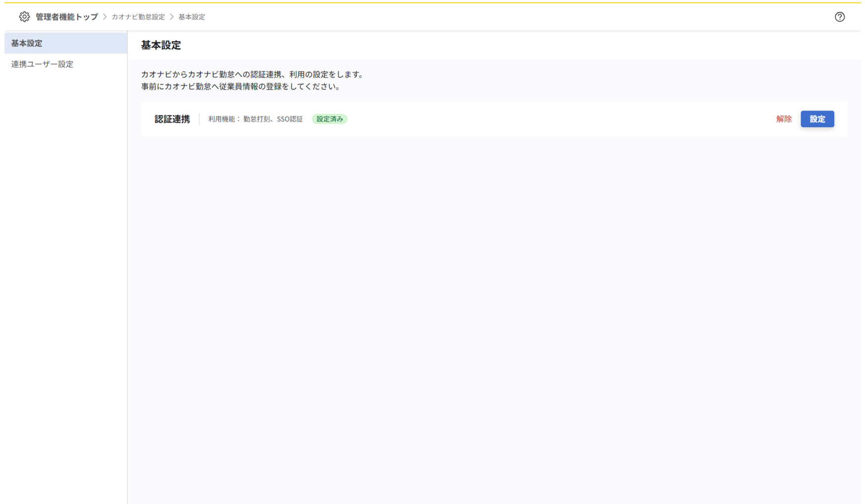
Task: Click empty space in the sidebar below 連携ユーザー設定
Action: pyautogui.click(x=64, y=248)
